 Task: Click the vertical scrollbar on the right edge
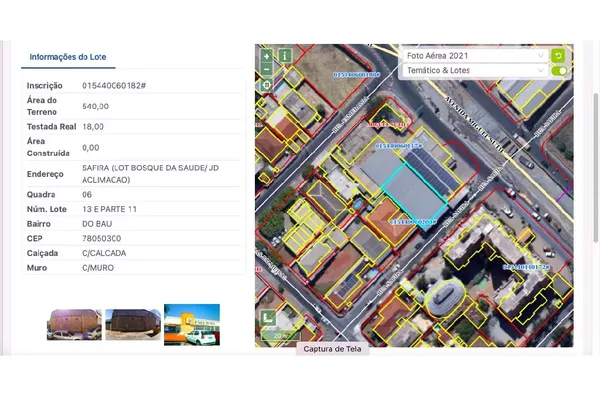coord(595,168)
